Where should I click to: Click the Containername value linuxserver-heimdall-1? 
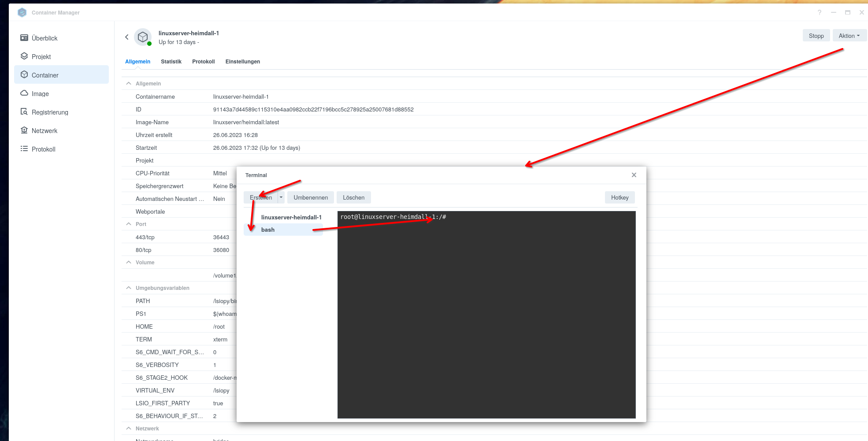[x=241, y=96]
